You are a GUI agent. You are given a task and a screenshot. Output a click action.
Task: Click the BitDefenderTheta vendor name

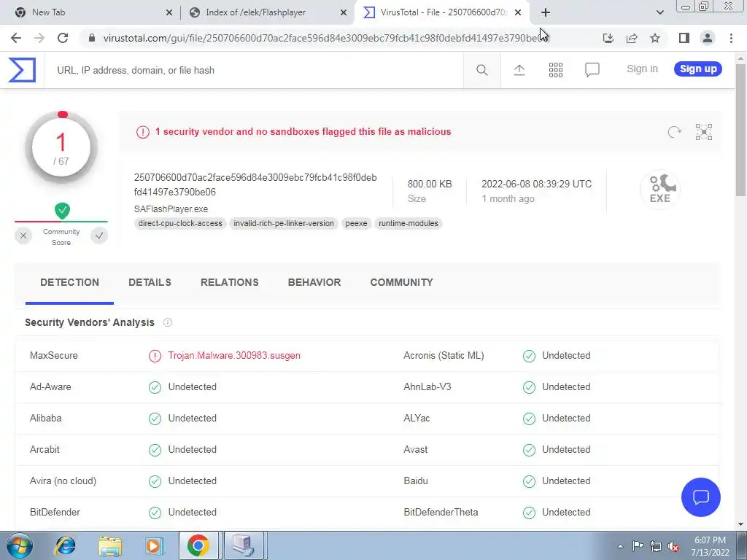click(441, 513)
